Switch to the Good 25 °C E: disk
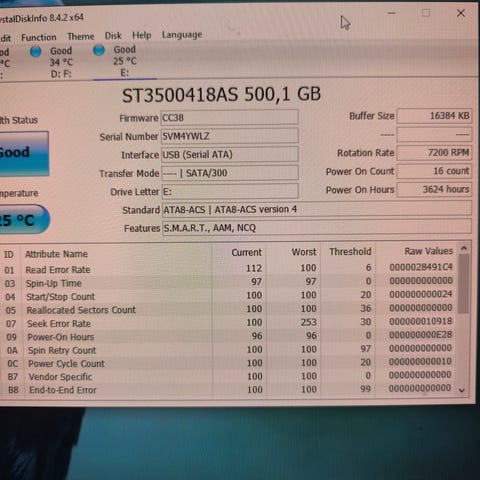Image resolution: width=480 pixels, height=480 pixels. tap(125, 61)
